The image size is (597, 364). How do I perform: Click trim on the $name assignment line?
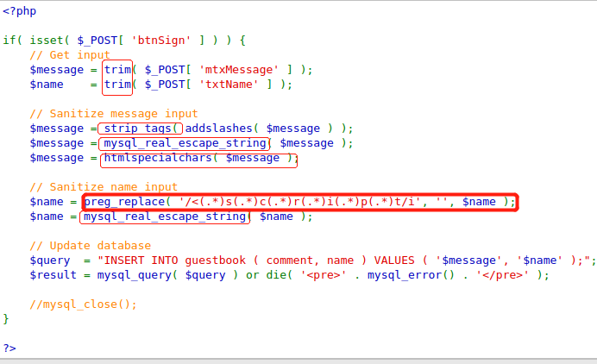tap(117, 85)
